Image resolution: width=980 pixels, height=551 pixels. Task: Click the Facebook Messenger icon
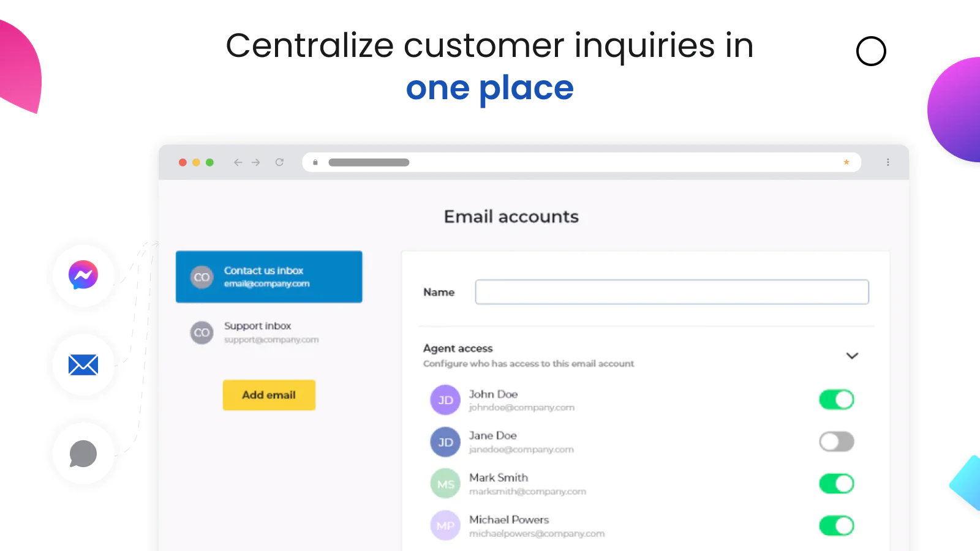pos(83,275)
